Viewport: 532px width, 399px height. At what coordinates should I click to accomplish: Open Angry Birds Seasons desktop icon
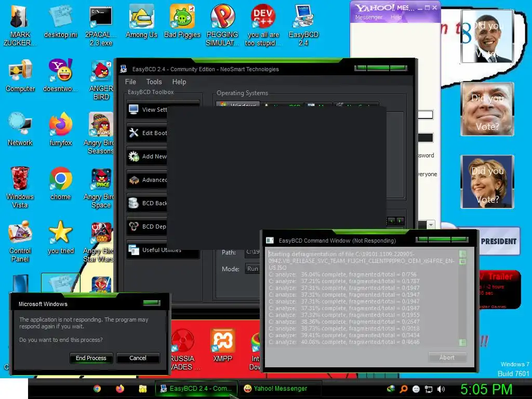99,133
